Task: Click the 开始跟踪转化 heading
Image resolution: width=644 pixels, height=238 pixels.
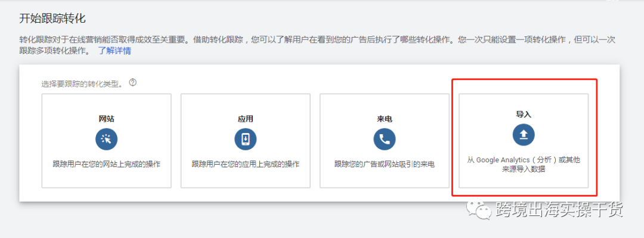Action: click(x=52, y=18)
